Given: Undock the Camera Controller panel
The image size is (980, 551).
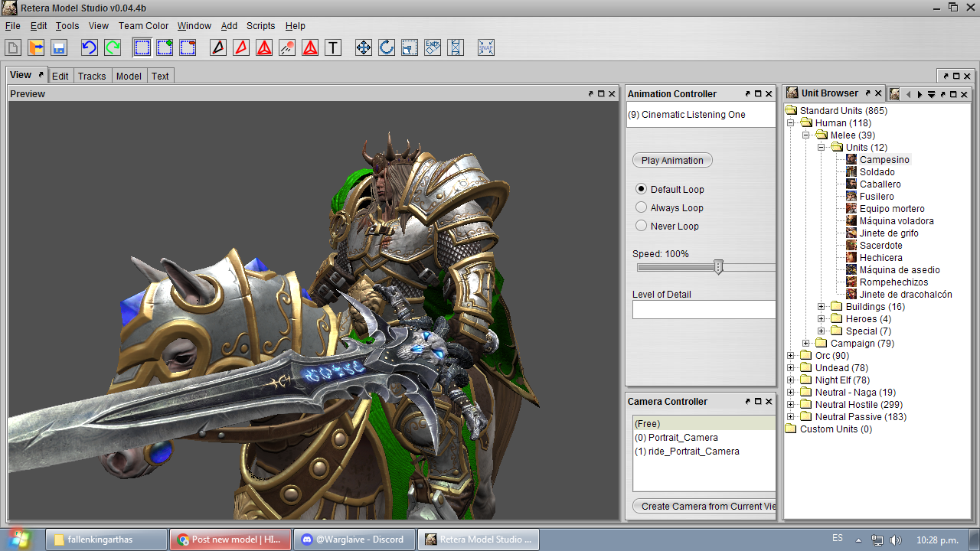Looking at the screenshot, I should 748,401.
